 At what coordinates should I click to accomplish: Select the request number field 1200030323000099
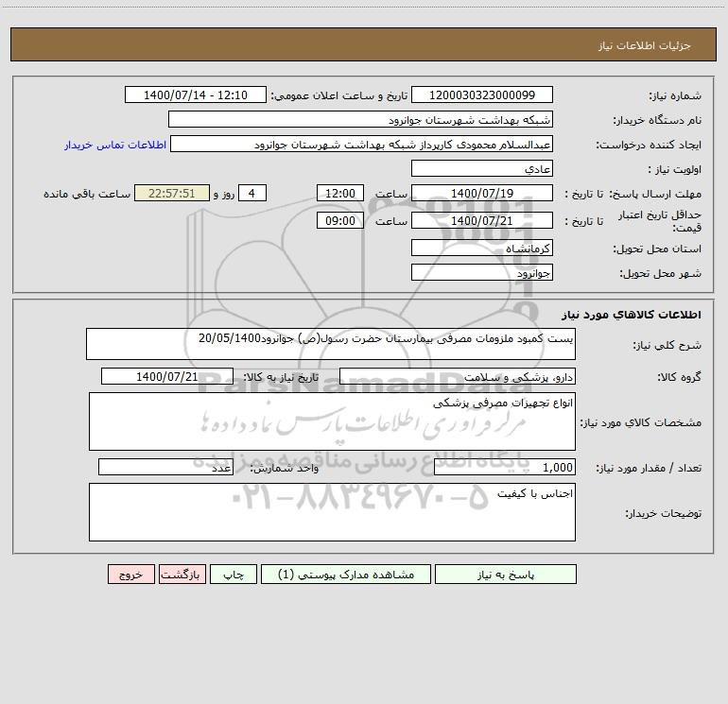tap(482, 94)
